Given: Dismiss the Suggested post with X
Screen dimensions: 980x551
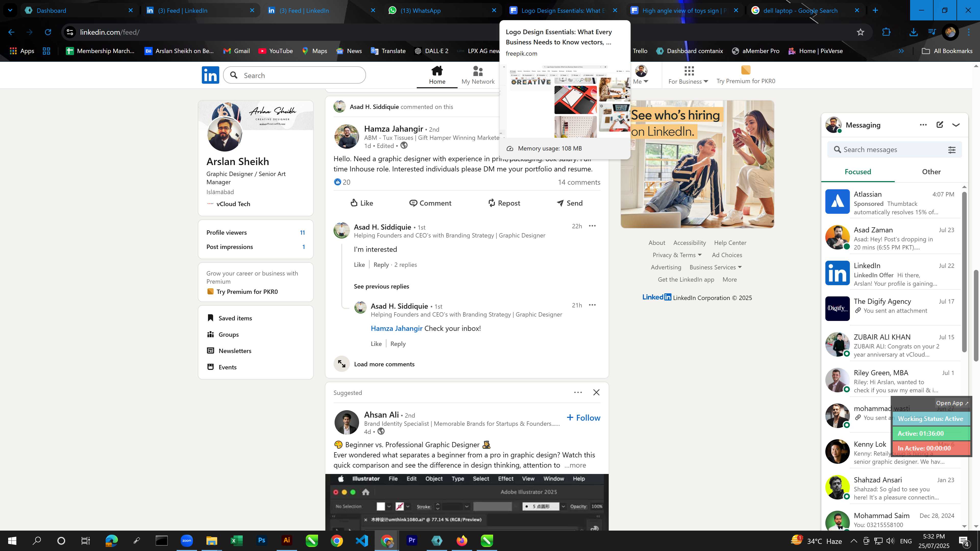Looking at the screenshot, I should (596, 392).
